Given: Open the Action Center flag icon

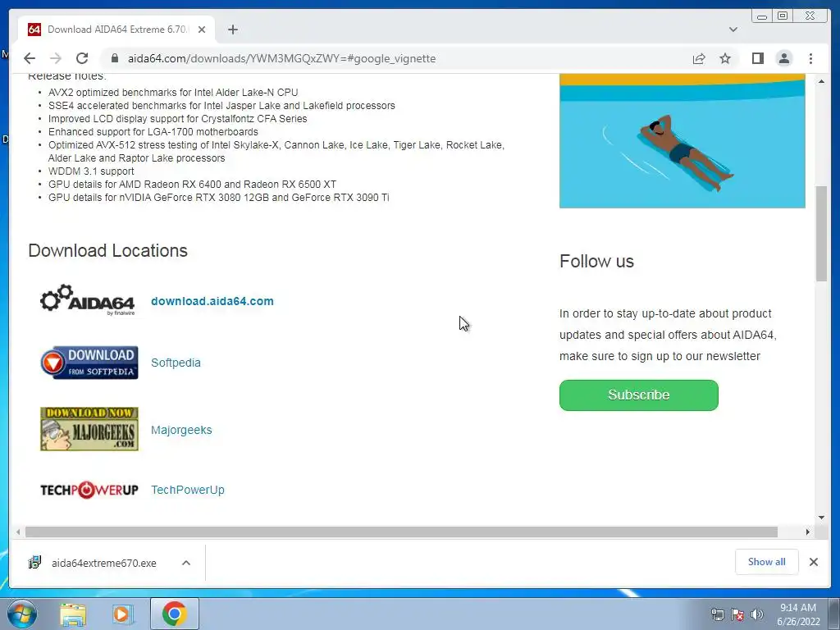Looking at the screenshot, I should 737,614.
